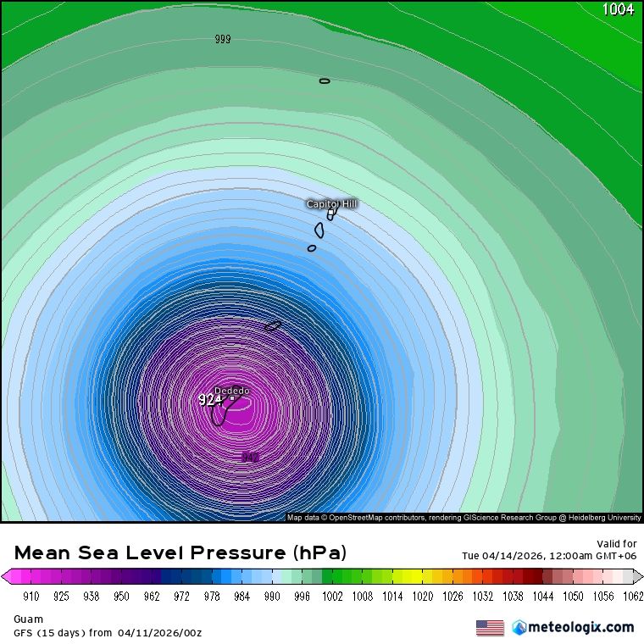This screenshot has height=644, width=644.
Task: Click the meteologix globe logo icon
Action: 519,628
